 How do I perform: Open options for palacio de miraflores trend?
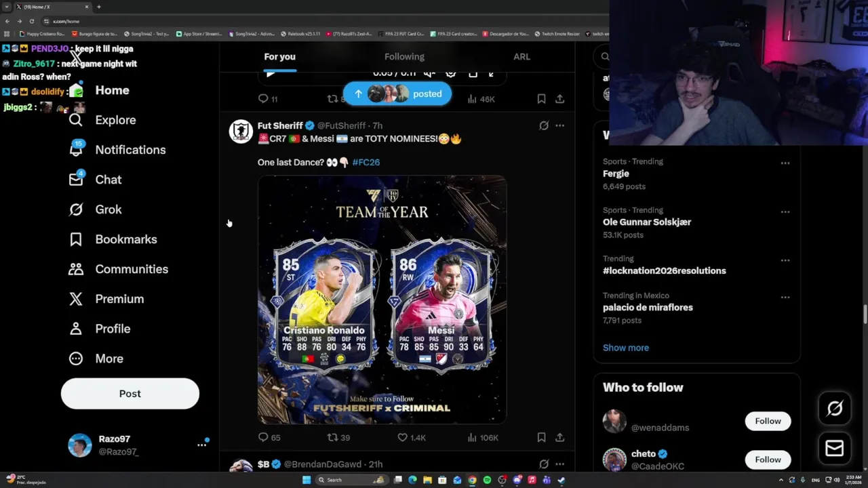785,297
